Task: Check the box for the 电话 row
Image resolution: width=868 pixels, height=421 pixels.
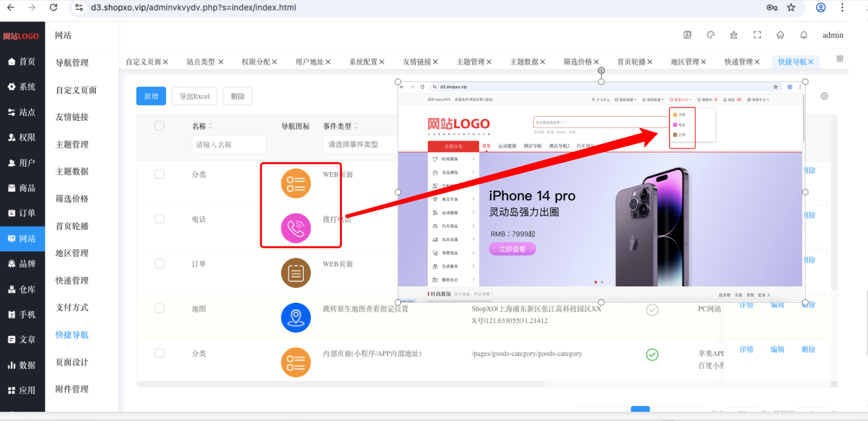Action: pos(159,219)
